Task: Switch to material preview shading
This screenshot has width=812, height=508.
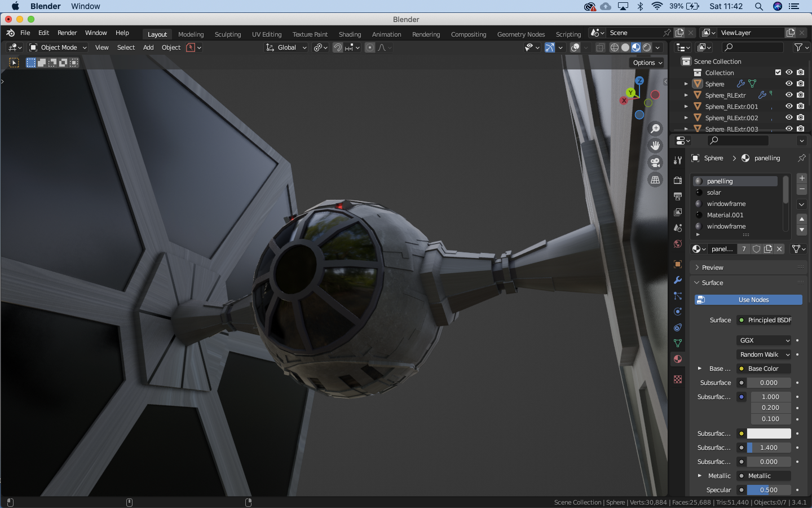Action: click(x=636, y=47)
